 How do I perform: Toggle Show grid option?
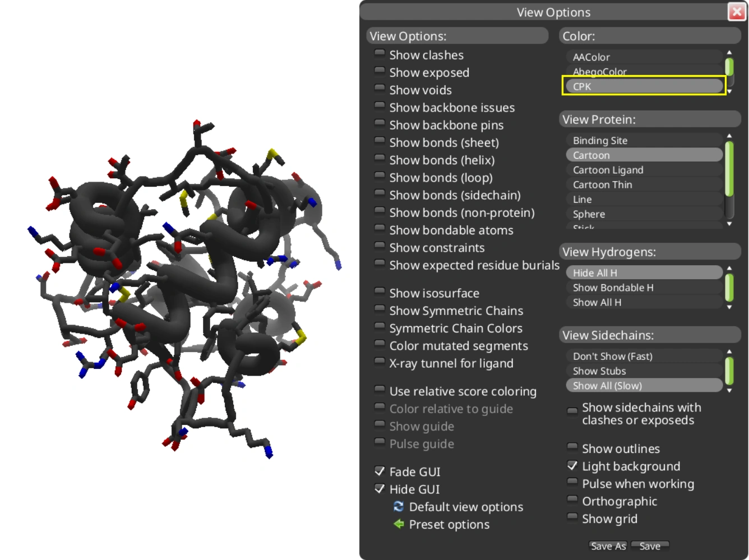click(x=572, y=517)
